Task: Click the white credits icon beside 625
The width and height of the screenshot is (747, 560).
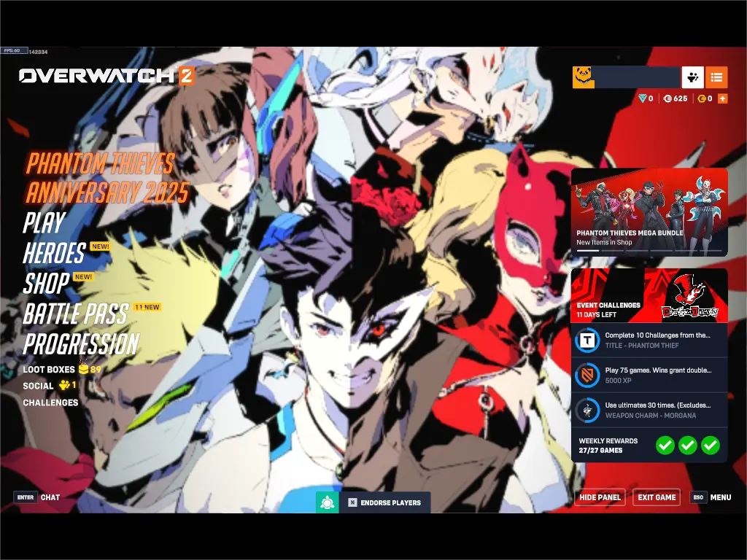Action: 667,98
